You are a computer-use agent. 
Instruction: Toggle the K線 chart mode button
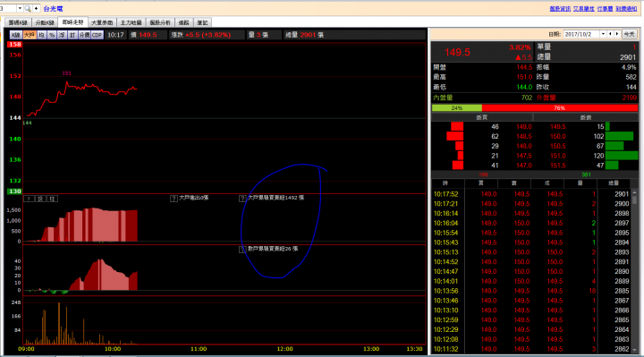(15, 35)
